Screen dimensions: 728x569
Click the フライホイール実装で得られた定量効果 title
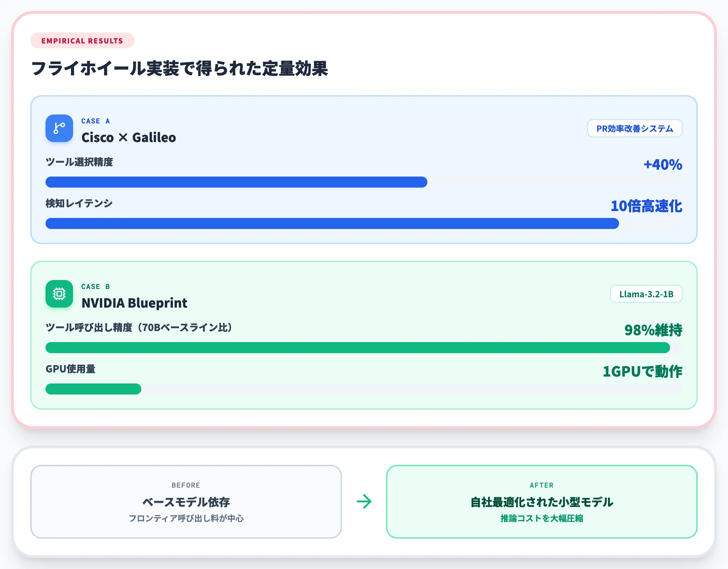point(180,68)
